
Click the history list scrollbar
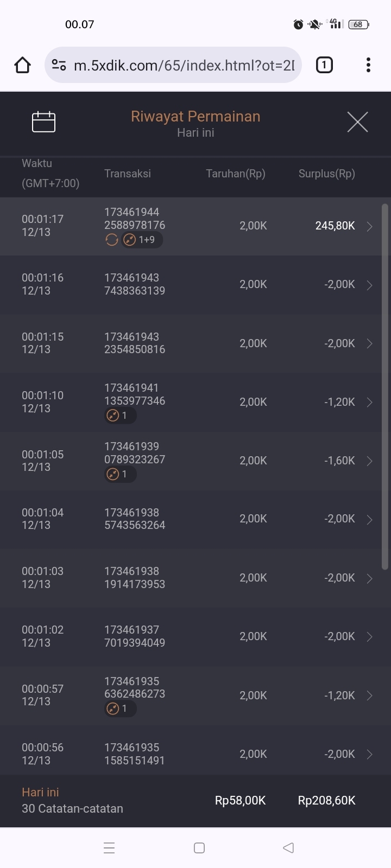[385, 386]
